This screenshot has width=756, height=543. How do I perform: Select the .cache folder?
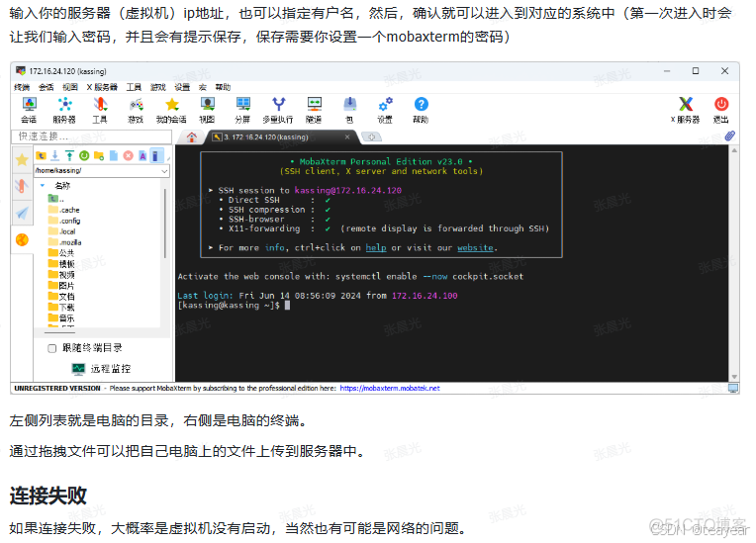pyautogui.click(x=64, y=210)
